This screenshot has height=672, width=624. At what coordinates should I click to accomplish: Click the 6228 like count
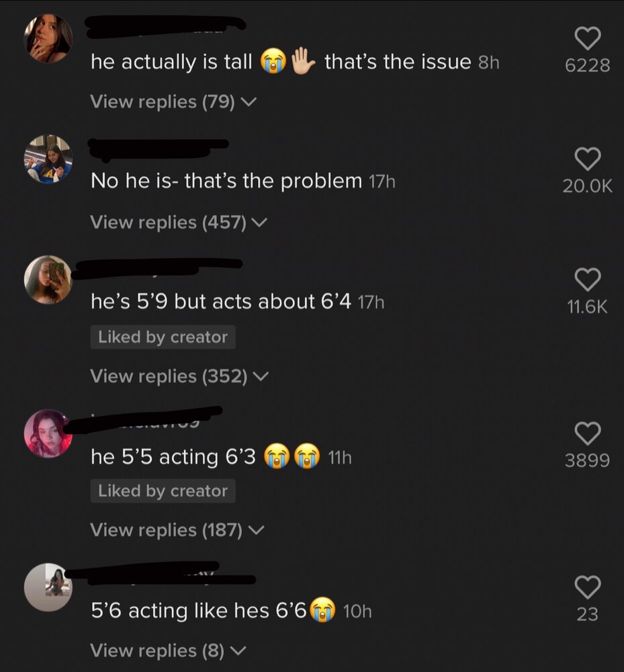click(587, 66)
